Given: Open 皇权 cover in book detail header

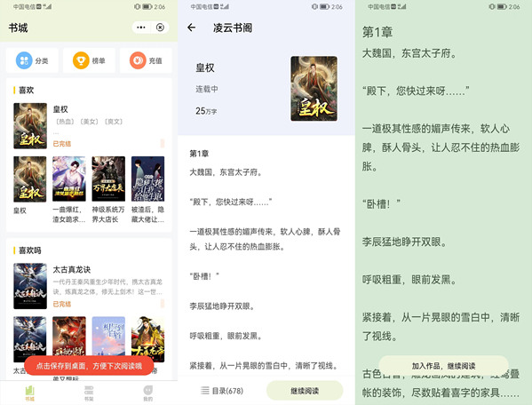Looking at the screenshot, I should [314, 89].
